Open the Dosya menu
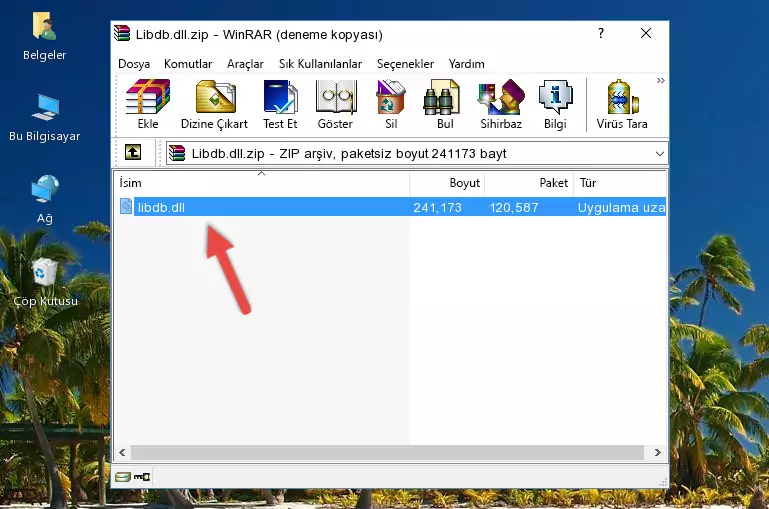The height and width of the screenshot is (509, 769). coord(134,64)
